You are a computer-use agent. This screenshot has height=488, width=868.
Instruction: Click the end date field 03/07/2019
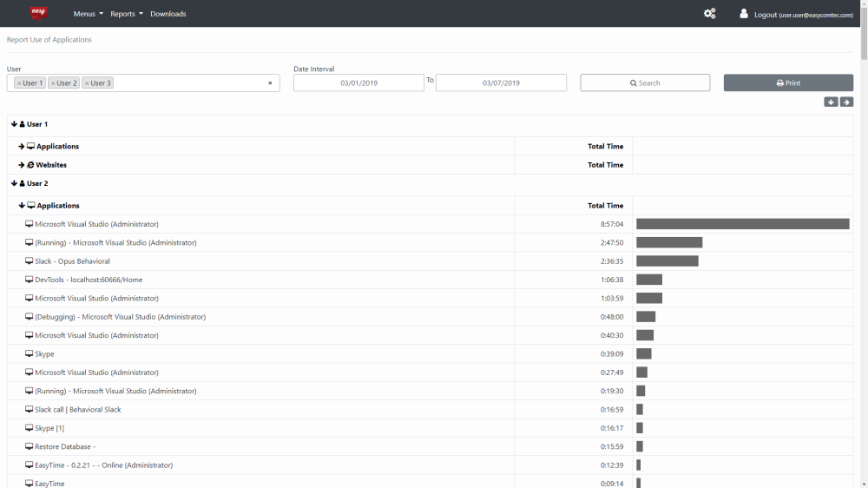click(x=501, y=83)
